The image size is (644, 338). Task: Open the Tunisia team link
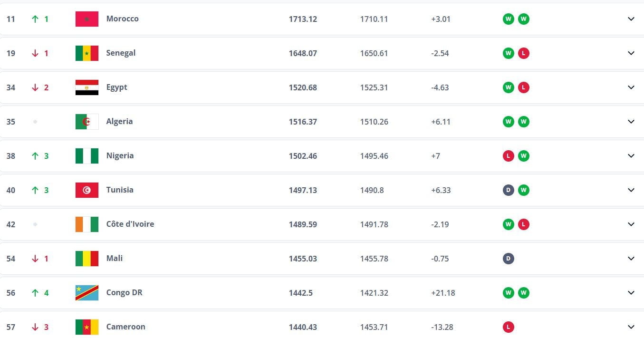tap(120, 190)
